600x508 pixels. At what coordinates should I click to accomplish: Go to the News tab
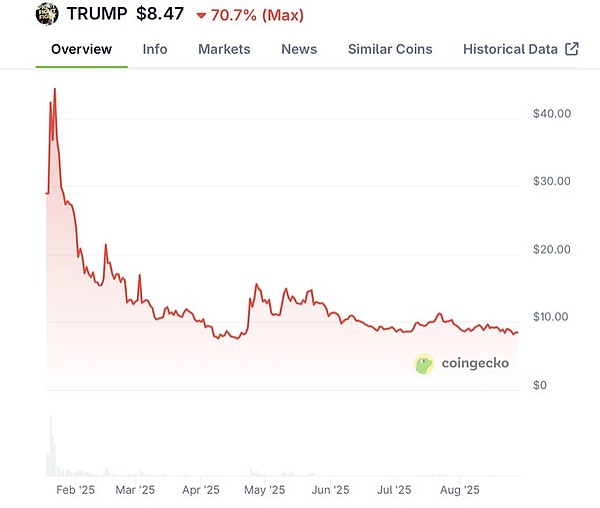click(x=299, y=49)
